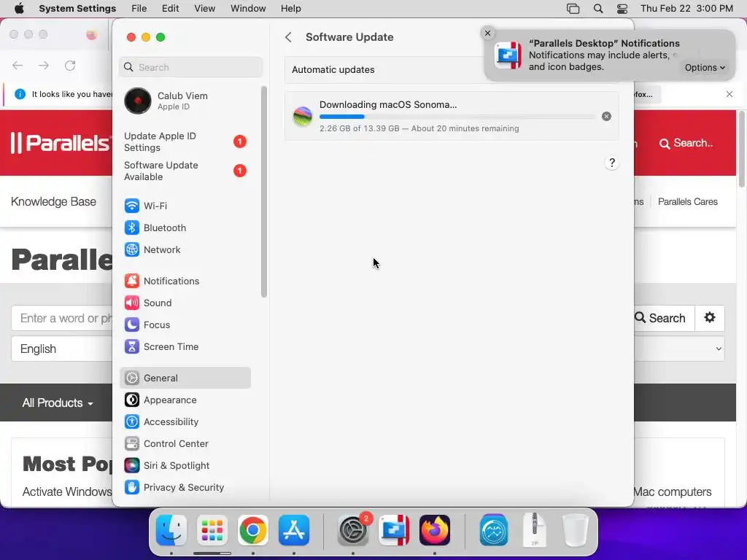Click the browser forward arrow
Screen dimensions: 747x560
coord(44,66)
